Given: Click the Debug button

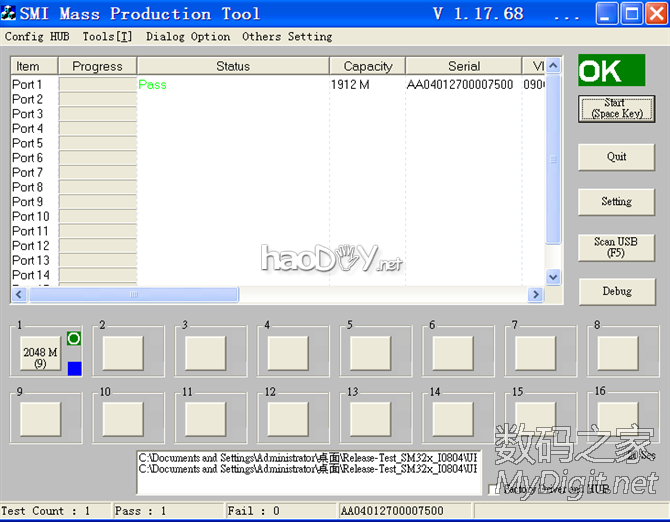Looking at the screenshot, I should point(616,292).
